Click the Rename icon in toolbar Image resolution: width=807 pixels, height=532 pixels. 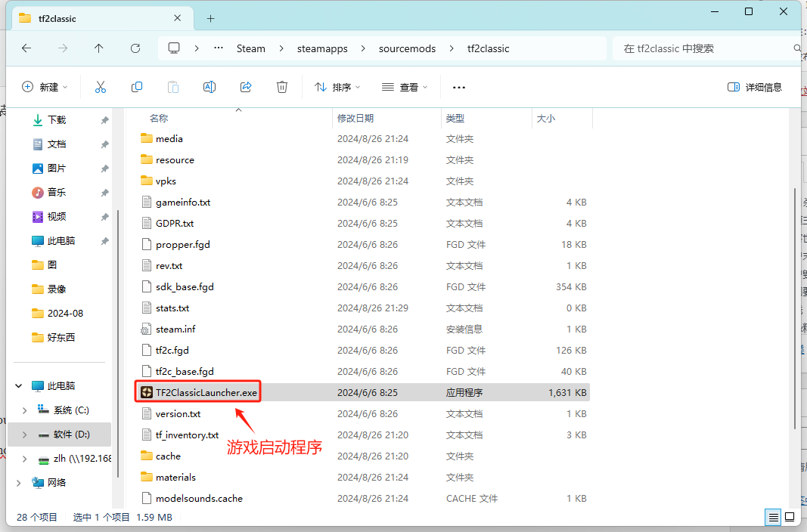pos(210,88)
